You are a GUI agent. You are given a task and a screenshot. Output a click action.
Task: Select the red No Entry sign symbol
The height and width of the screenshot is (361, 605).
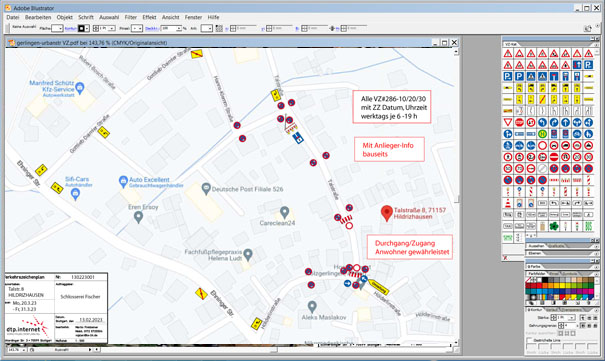point(554,157)
